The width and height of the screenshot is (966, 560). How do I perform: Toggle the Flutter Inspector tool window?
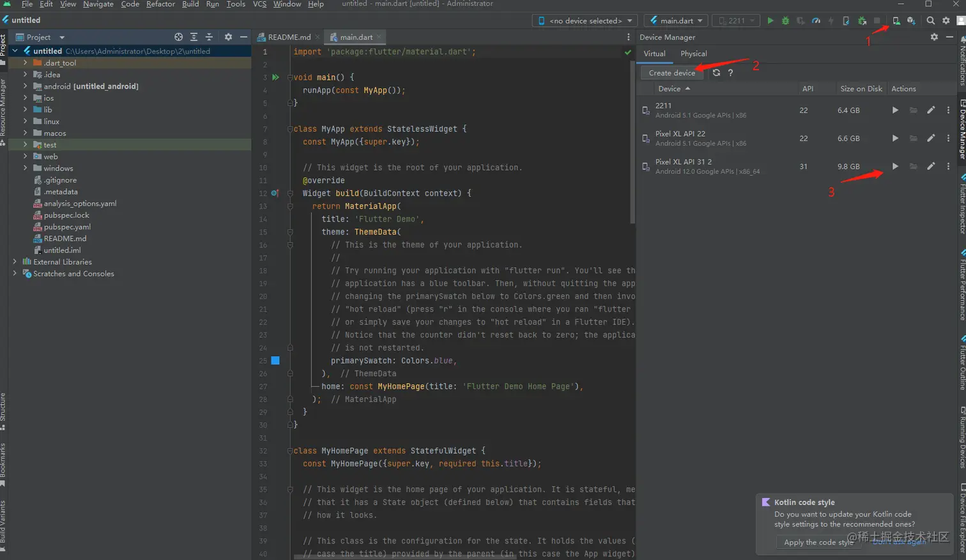[x=962, y=204]
